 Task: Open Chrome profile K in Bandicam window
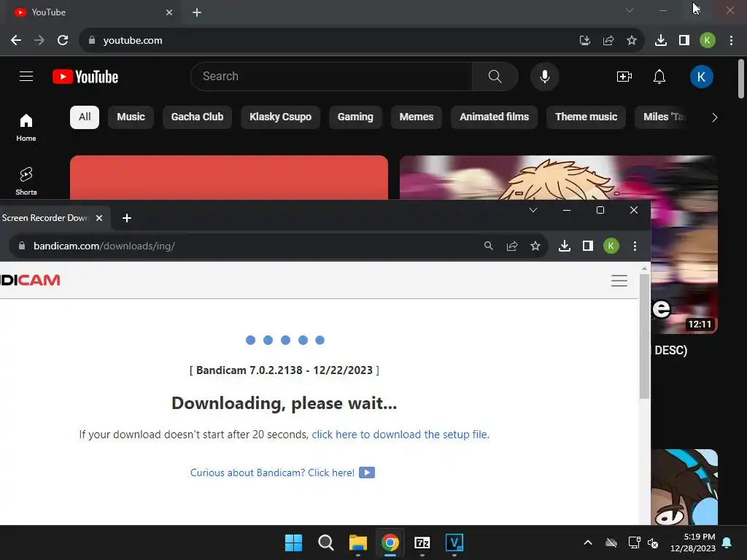click(x=611, y=246)
